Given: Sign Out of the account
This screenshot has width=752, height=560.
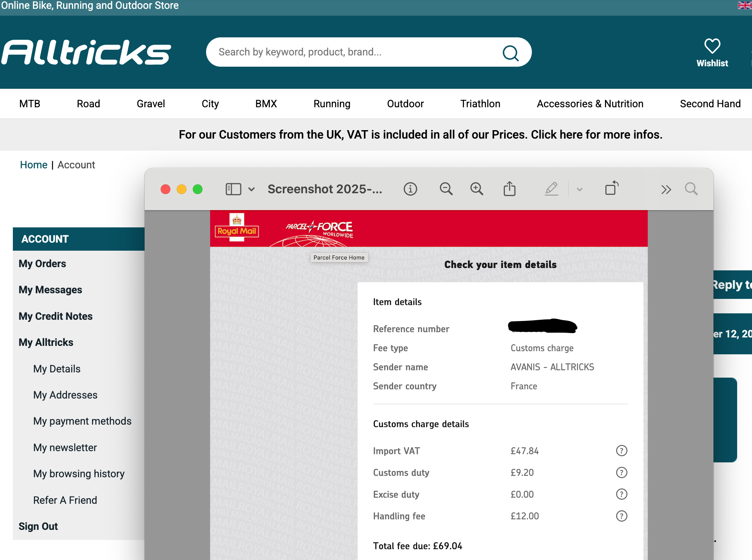Looking at the screenshot, I should tap(38, 526).
